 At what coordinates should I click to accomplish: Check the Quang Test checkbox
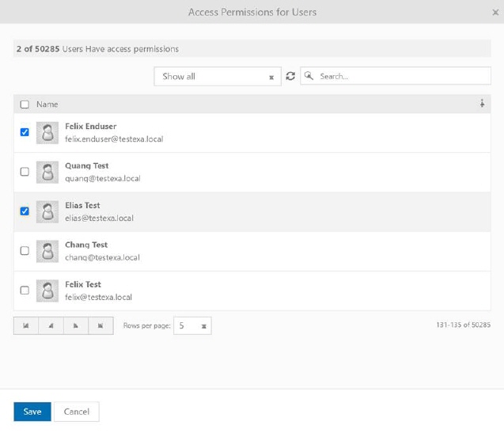[25, 172]
